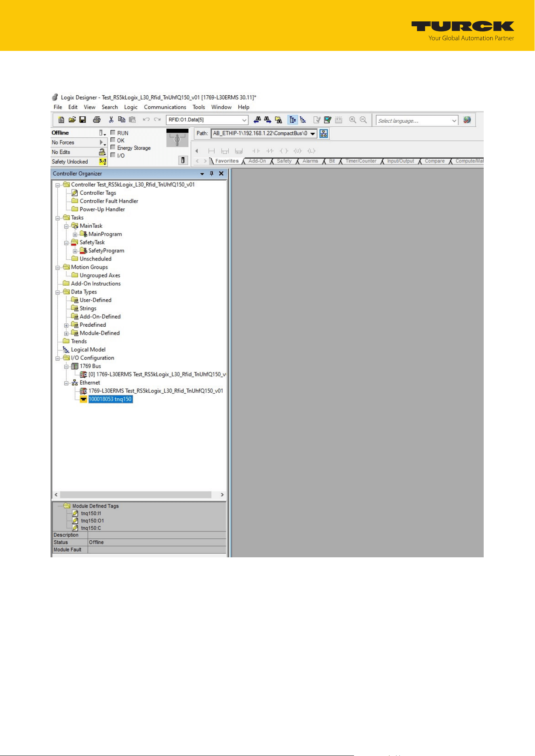Click the Print toolbar icon

point(97,120)
